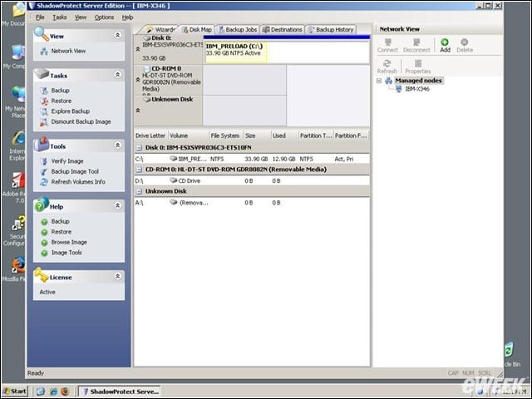The width and height of the screenshot is (532, 399).
Task: Switch to the Backup Jobs tab
Action: click(238, 30)
